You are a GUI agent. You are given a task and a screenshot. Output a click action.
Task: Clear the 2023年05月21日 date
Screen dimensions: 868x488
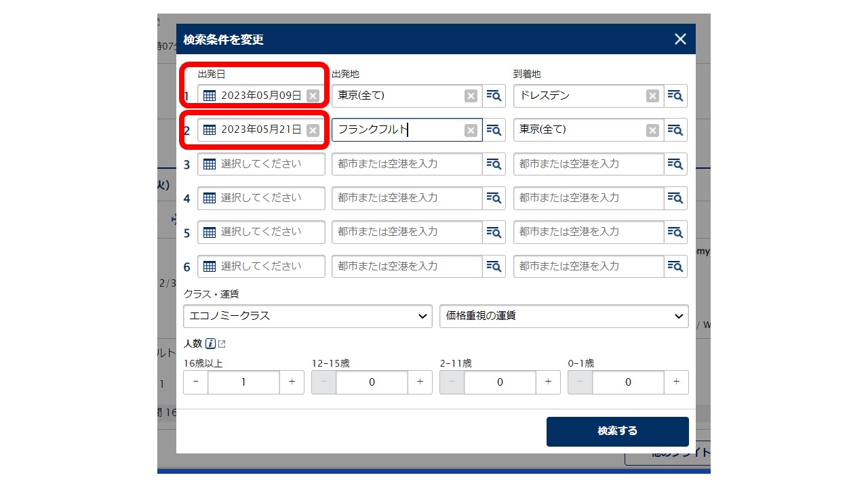coord(313,130)
